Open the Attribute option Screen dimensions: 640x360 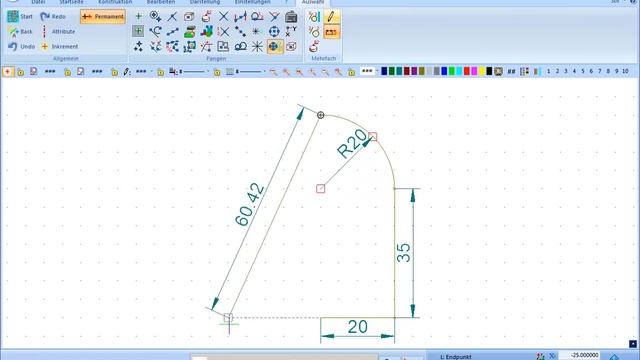tap(58, 31)
